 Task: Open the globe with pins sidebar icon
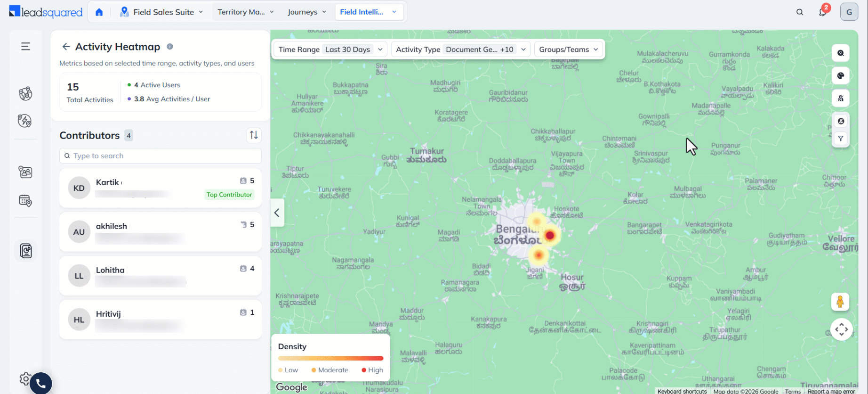[x=25, y=93]
